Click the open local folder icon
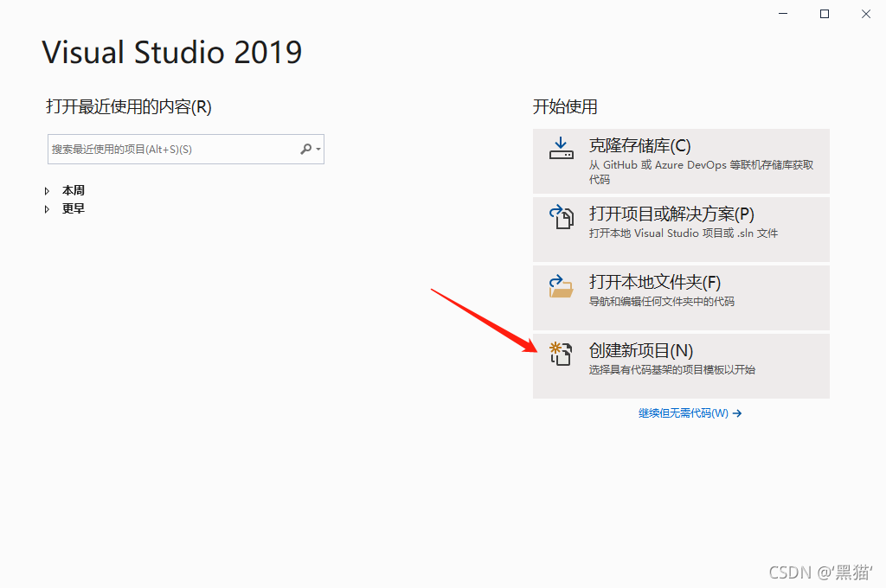Screen dimensions: 886x588 pyautogui.click(x=561, y=286)
